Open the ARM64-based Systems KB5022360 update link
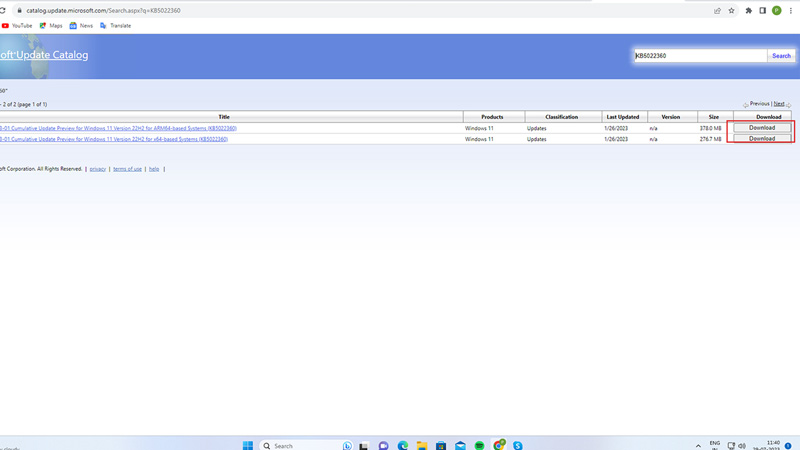The image size is (800, 450). click(x=118, y=128)
